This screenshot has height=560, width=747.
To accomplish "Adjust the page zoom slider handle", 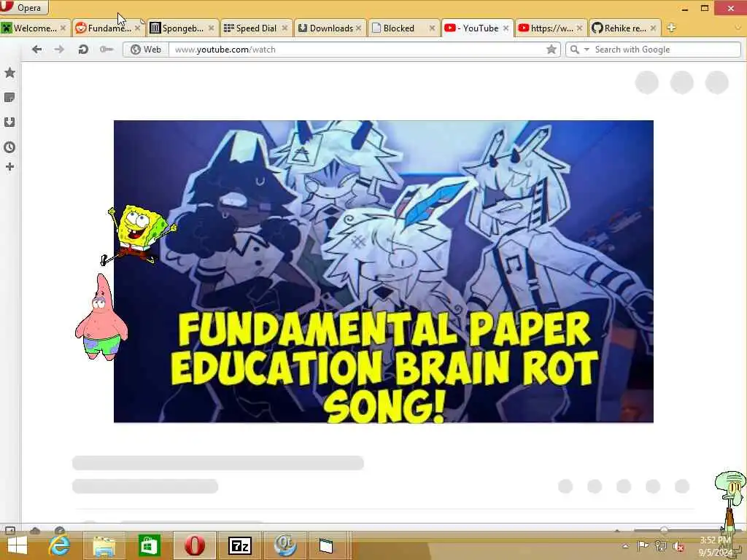I will [x=664, y=530].
